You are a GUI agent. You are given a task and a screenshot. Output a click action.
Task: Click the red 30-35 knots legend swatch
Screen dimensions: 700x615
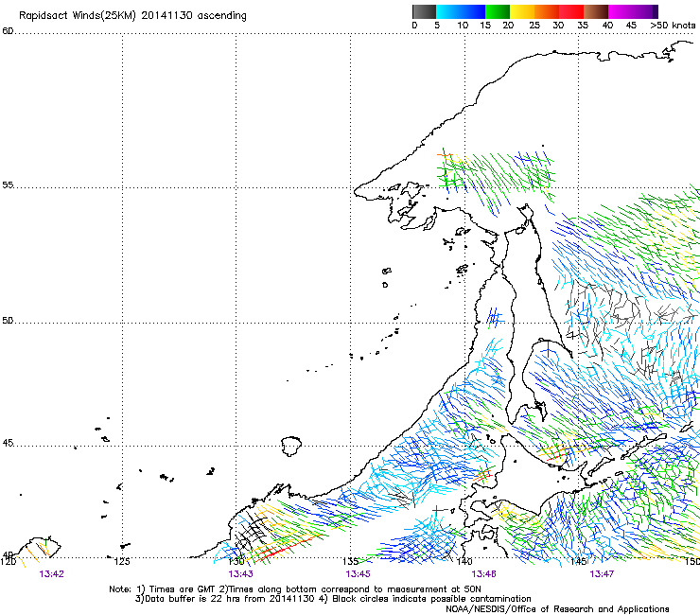click(571, 11)
